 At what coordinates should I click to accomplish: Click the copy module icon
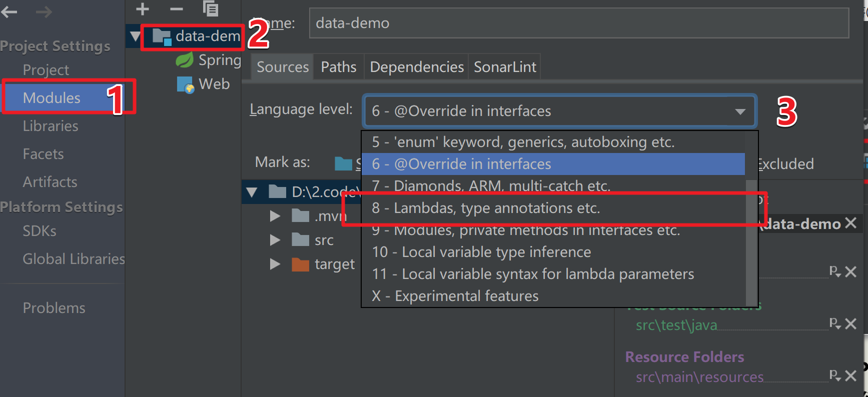[x=211, y=9]
